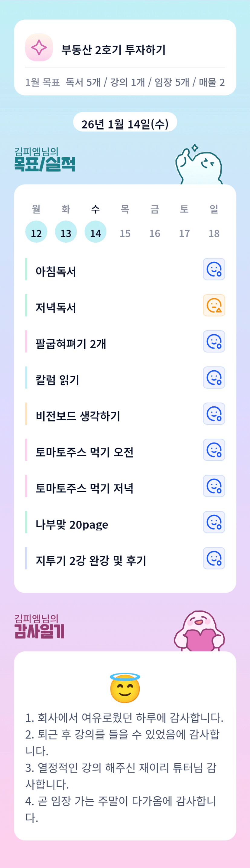Tap smiley icon for 토마토주스 먹기 오전
Screen dimensions: 250x868
click(214, 450)
